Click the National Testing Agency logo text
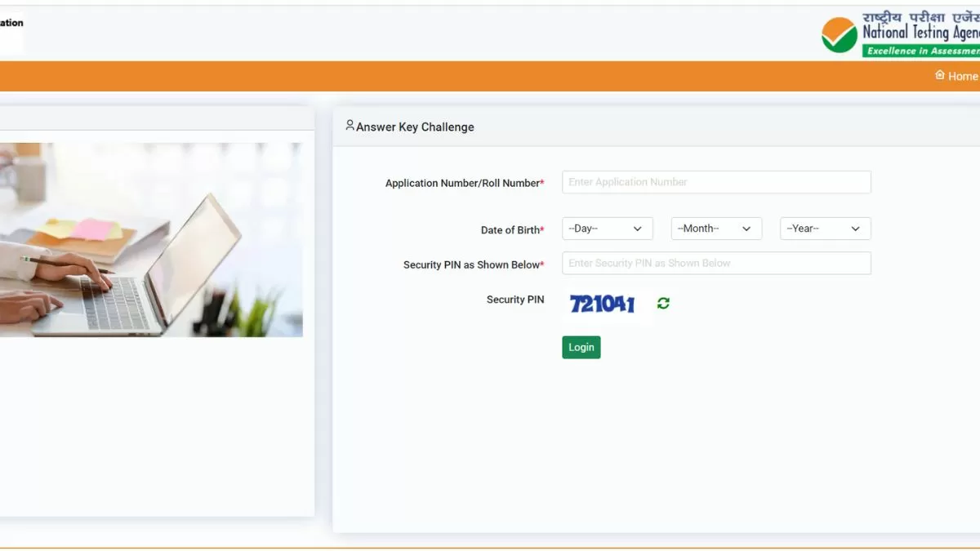 coord(921,33)
